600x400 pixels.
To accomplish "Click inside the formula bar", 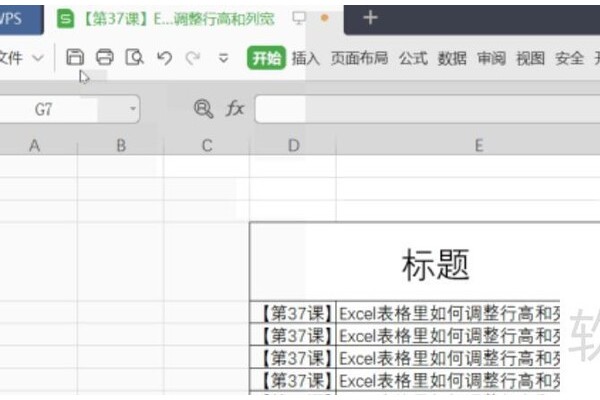I will 427,109.
